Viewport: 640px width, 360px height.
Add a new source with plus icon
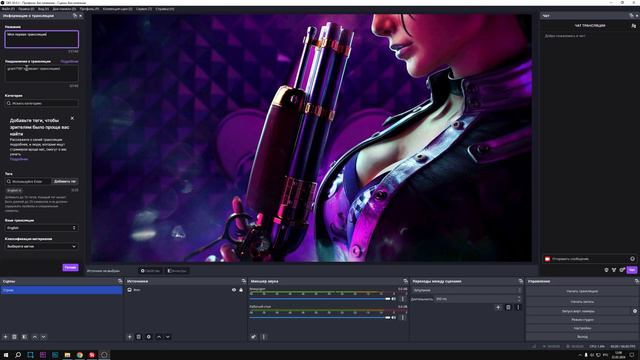coord(129,337)
